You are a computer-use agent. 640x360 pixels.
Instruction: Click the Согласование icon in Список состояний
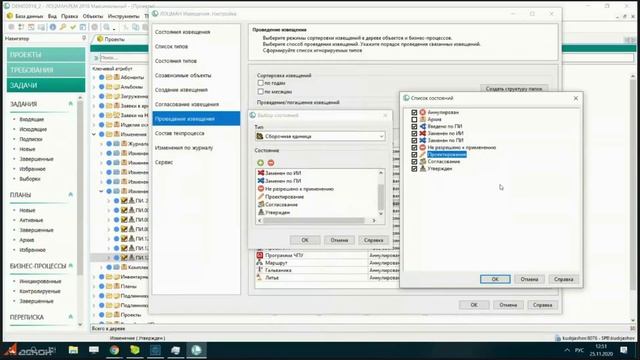point(423,161)
